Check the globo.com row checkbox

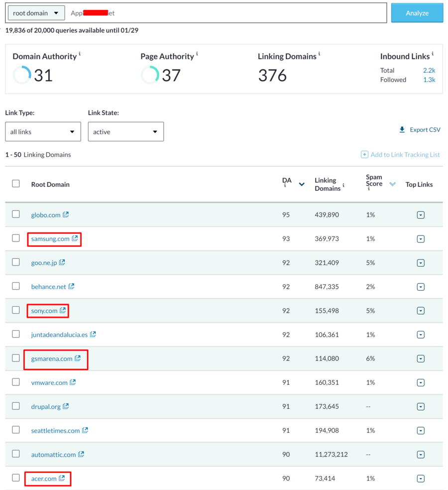coord(16,214)
